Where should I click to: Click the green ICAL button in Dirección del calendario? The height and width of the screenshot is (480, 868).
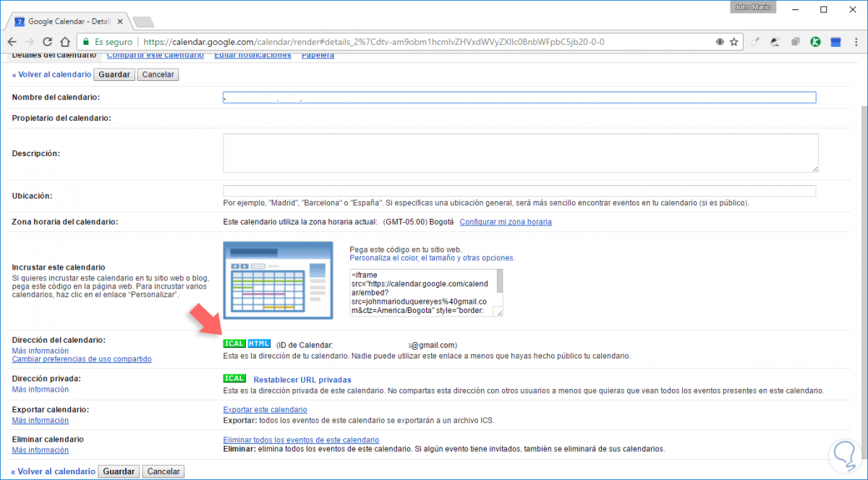tap(234, 343)
